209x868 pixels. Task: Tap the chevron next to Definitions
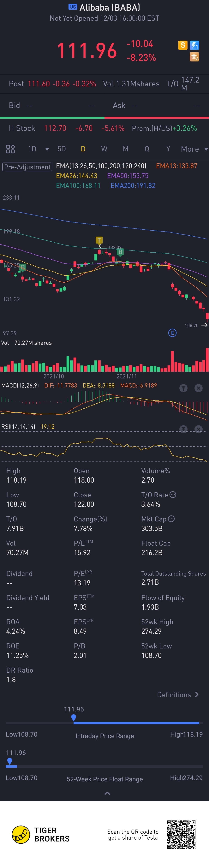[197, 694]
